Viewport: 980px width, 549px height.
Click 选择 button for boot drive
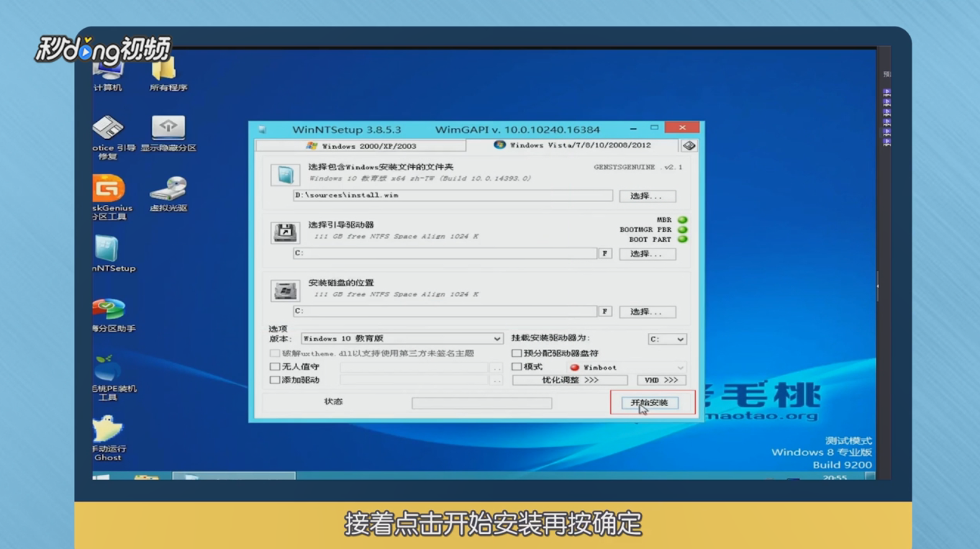[x=647, y=253]
